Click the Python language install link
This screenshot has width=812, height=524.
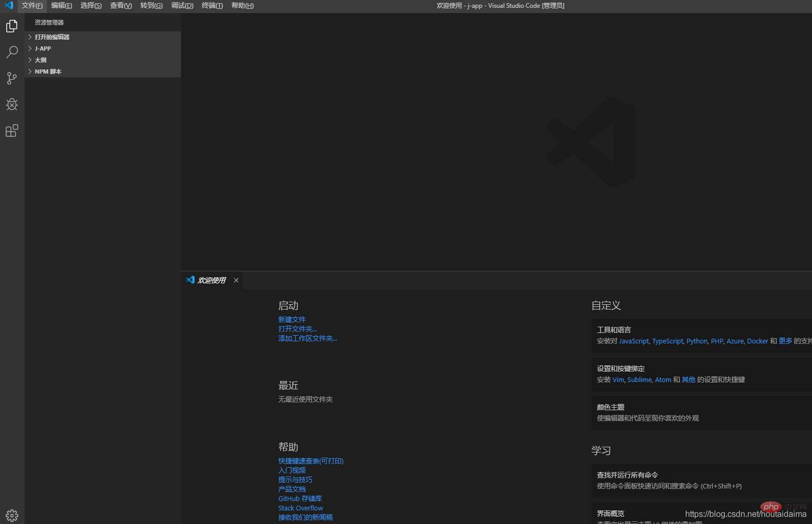697,341
